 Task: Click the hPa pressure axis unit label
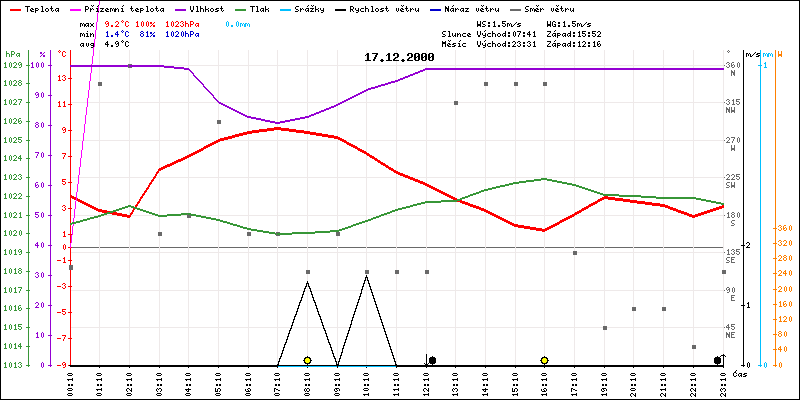tap(12, 53)
